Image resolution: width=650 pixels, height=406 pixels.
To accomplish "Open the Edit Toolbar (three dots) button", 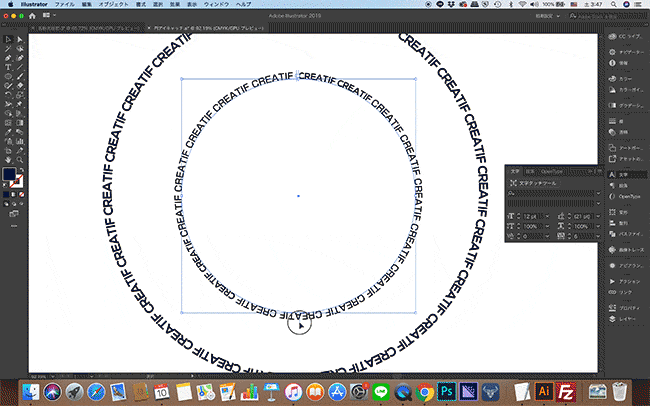I will tap(14, 226).
